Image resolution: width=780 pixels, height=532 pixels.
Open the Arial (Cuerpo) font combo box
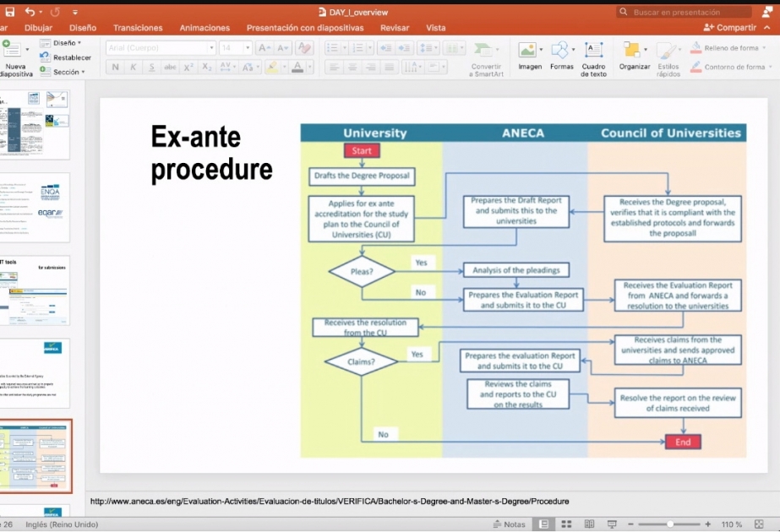tap(161, 48)
